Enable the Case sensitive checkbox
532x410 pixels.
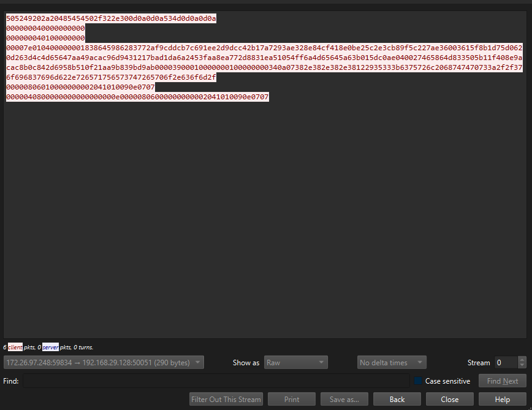click(419, 381)
